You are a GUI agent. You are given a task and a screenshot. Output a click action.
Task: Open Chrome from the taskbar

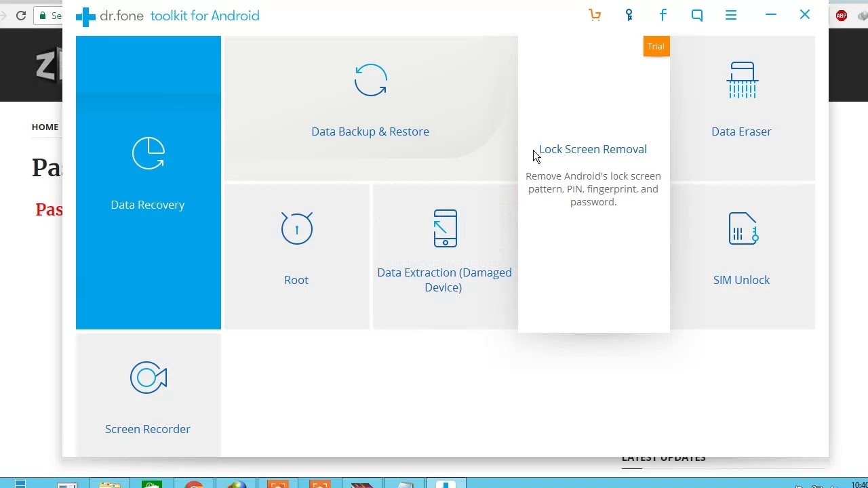tap(194, 484)
